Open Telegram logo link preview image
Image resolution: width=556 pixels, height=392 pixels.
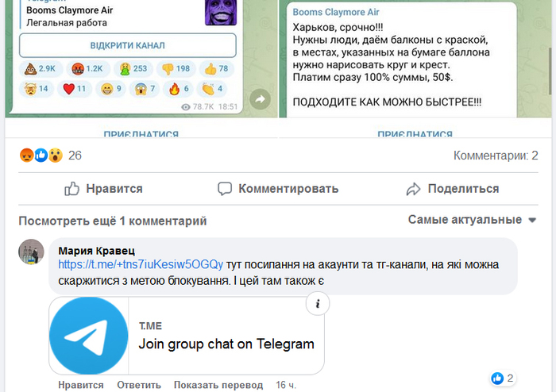[89, 336]
